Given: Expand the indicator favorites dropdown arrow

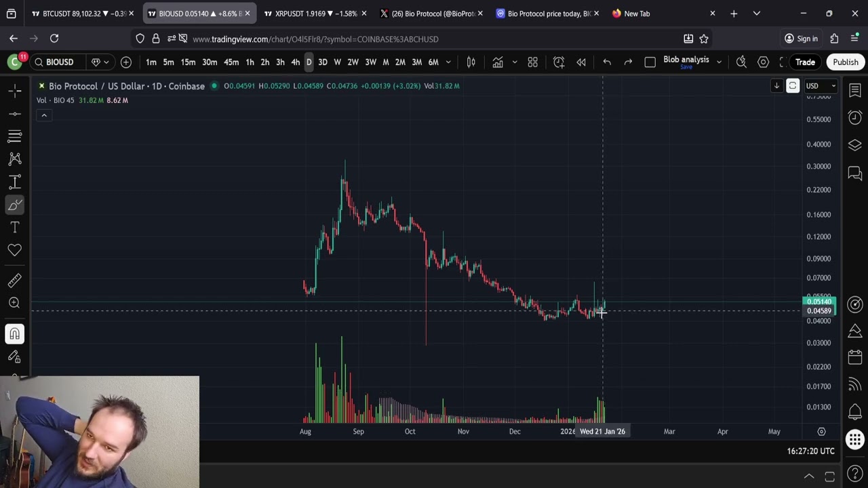Looking at the screenshot, I should (x=514, y=62).
